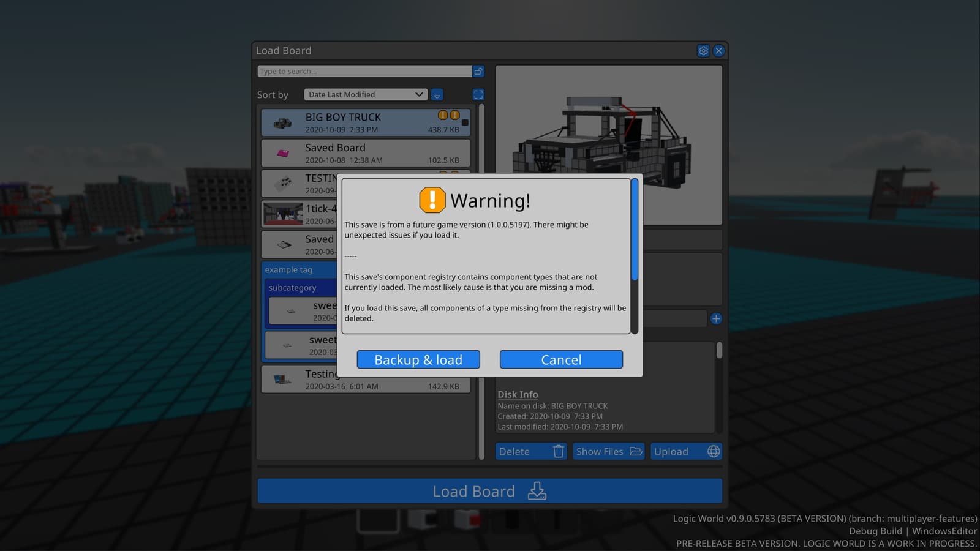Click first warning icon on BIG BOY TRUCK
Image resolution: width=980 pixels, height=551 pixels.
pos(443,115)
